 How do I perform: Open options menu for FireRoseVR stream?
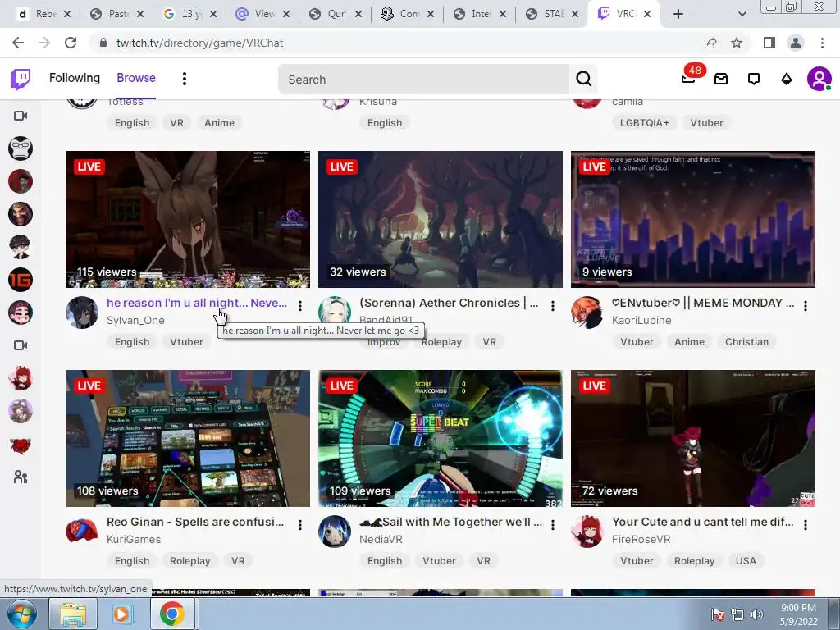click(x=806, y=525)
